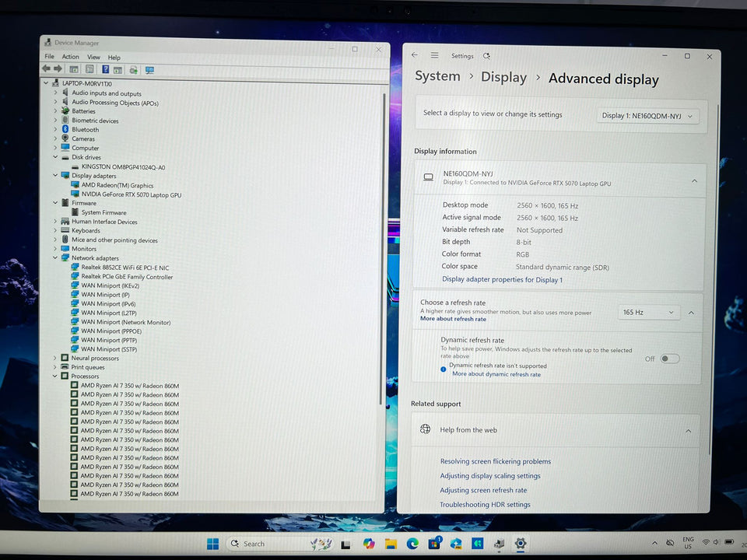Collapse the NE160QDM-NYJ display information section

[694, 181]
